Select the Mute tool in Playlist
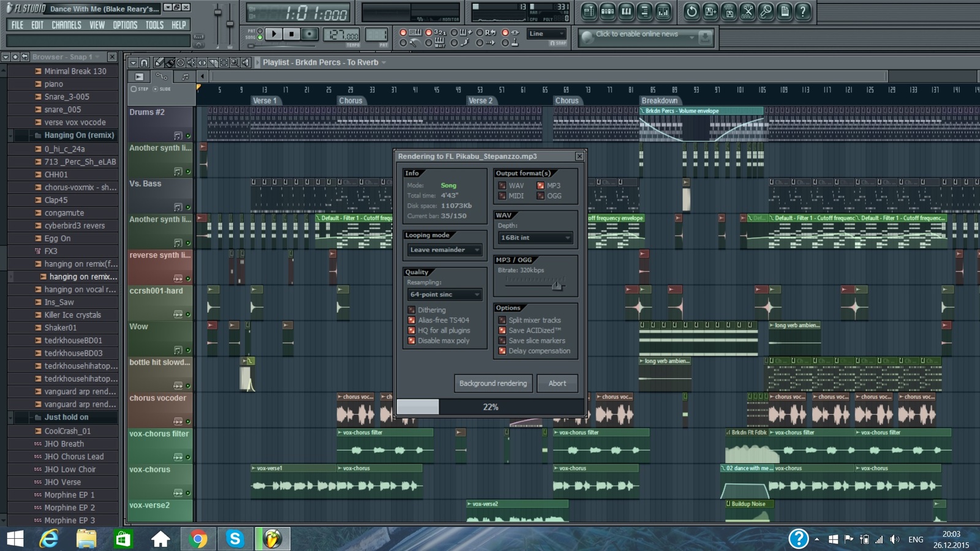Screen dimensions: 980x551 coord(191,62)
